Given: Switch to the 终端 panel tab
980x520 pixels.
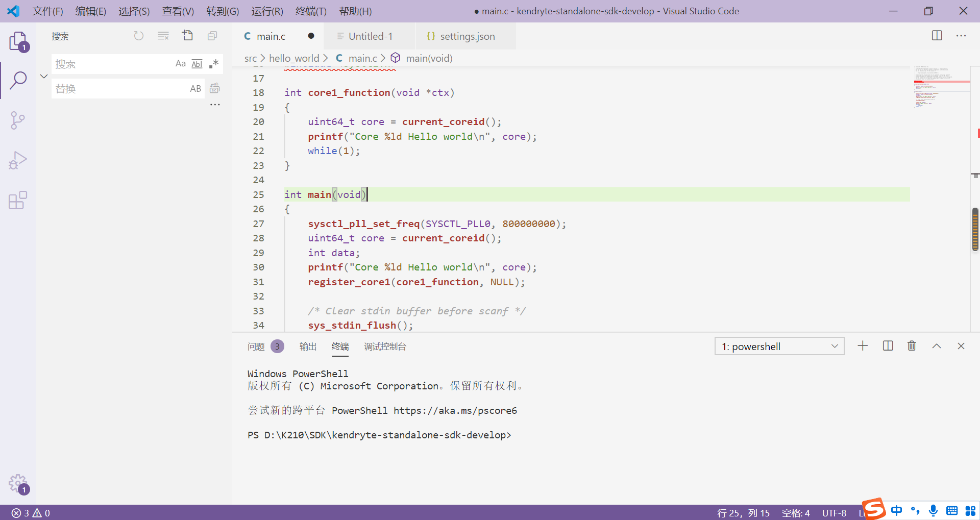Looking at the screenshot, I should 340,346.
